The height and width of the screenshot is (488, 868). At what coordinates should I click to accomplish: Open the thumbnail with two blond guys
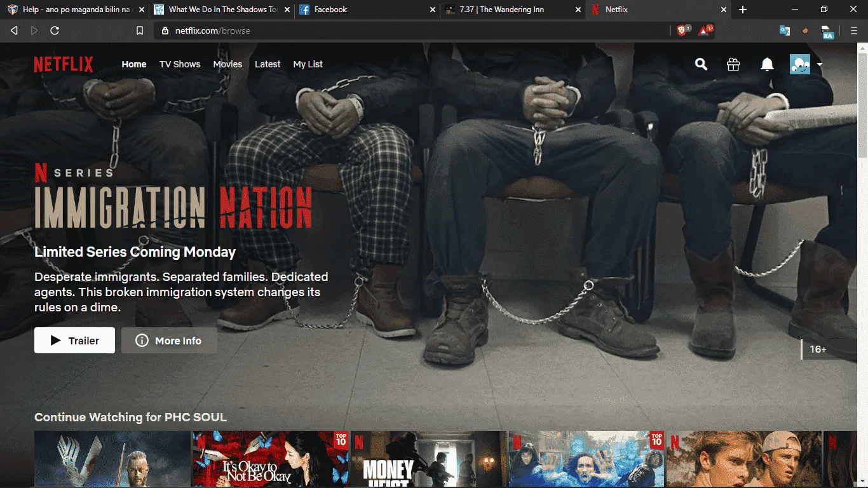pyautogui.click(x=745, y=459)
